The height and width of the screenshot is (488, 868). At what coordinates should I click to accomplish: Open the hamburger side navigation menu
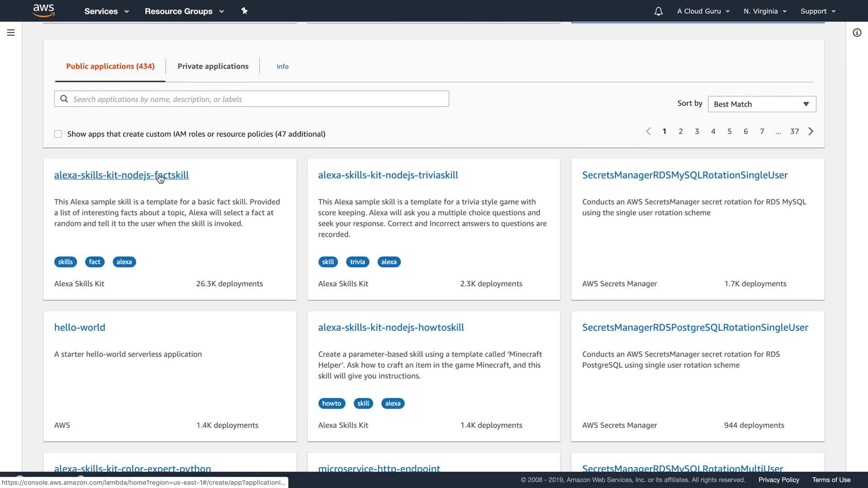click(x=11, y=33)
